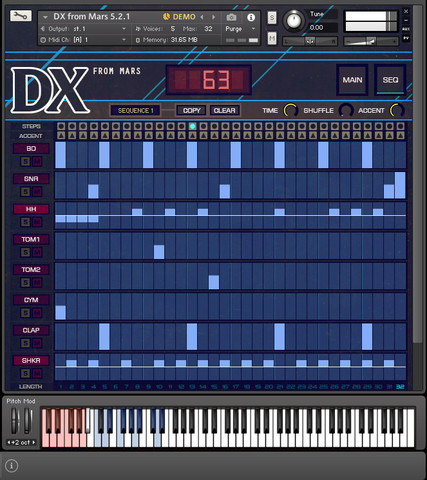Click the Mod wheel
This screenshot has width=427, height=480.
click(28, 421)
